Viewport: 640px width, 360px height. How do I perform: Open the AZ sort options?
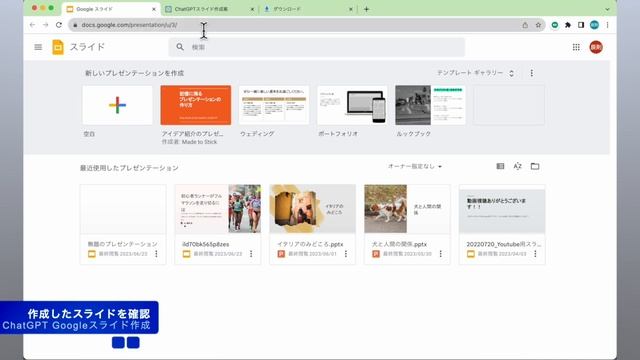(518, 166)
